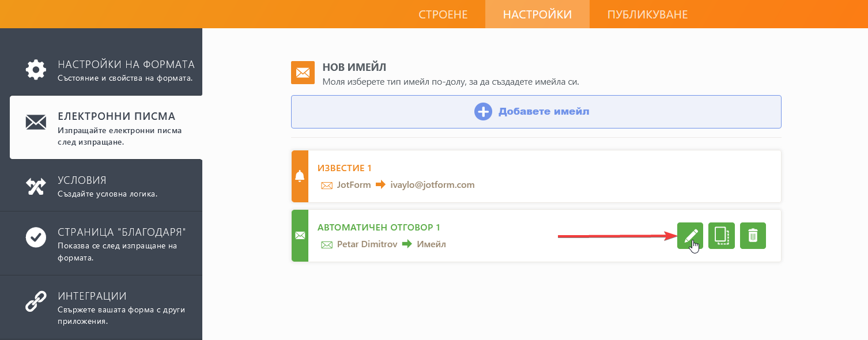The height and width of the screenshot is (340, 868).
Task: Click the gear icon for form settings
Action: [x=36, y=70]
